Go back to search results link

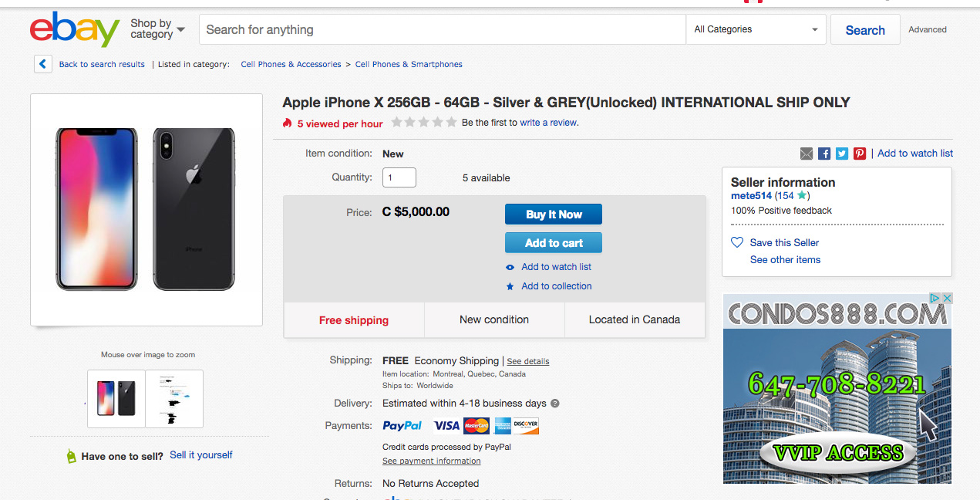tap(102, 64)
